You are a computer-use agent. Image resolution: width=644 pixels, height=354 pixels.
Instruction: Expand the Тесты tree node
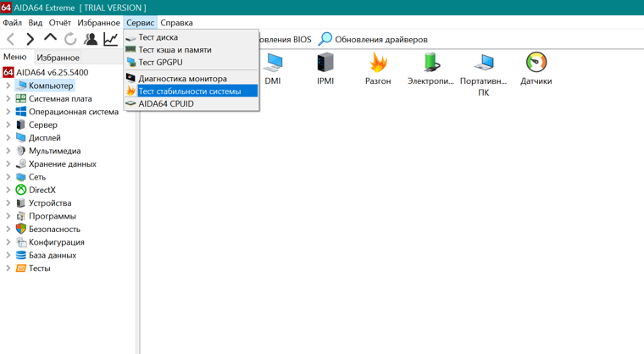click(8, 268)
